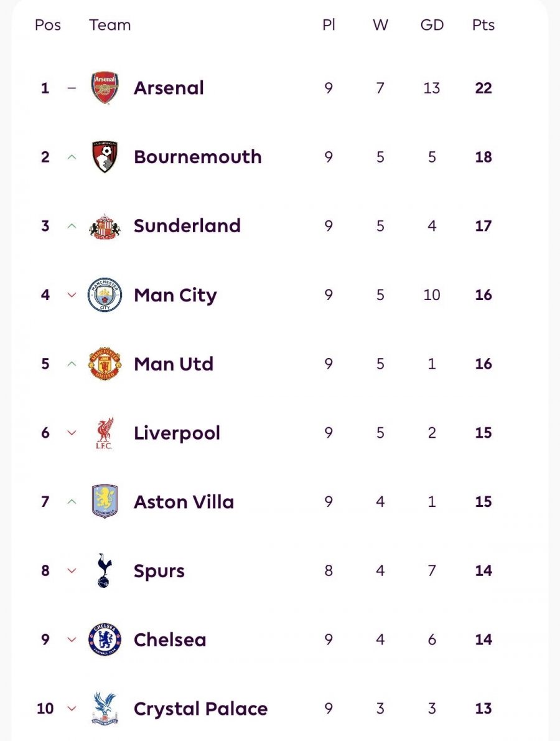Image resolution: width=560 pixels, height=741 pixels.
Task: Click the Chelsea club badge
Action: point(105,640)
